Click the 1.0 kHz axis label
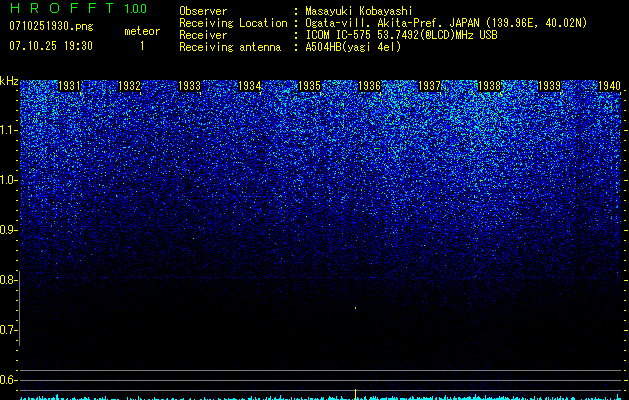The height and width of the screenshot is (400, 629). [x=9, y=180]
